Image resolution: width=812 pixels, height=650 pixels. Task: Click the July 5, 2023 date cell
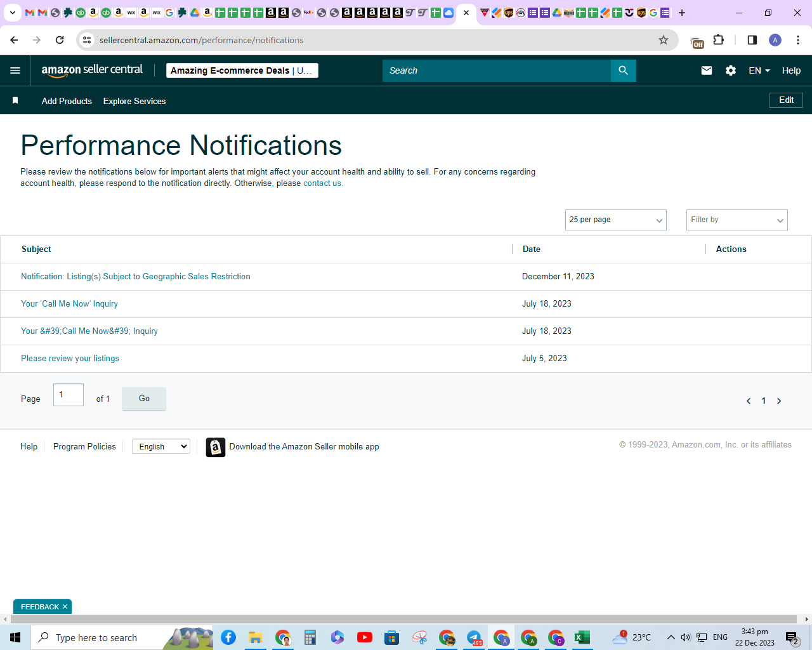(544, 358)
